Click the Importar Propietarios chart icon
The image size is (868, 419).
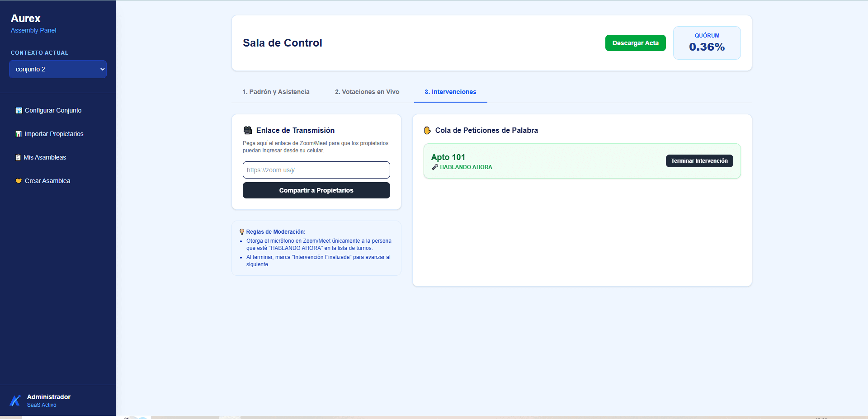tap(19, 134)
